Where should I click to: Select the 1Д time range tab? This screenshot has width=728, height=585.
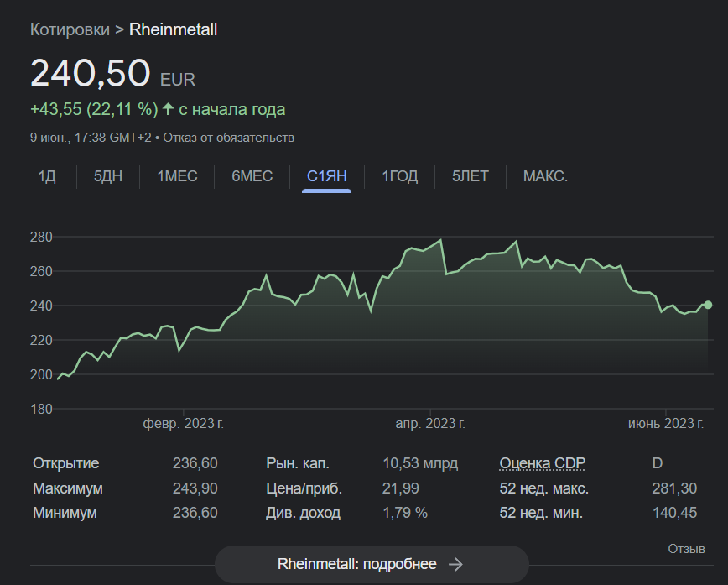(47, 176)
